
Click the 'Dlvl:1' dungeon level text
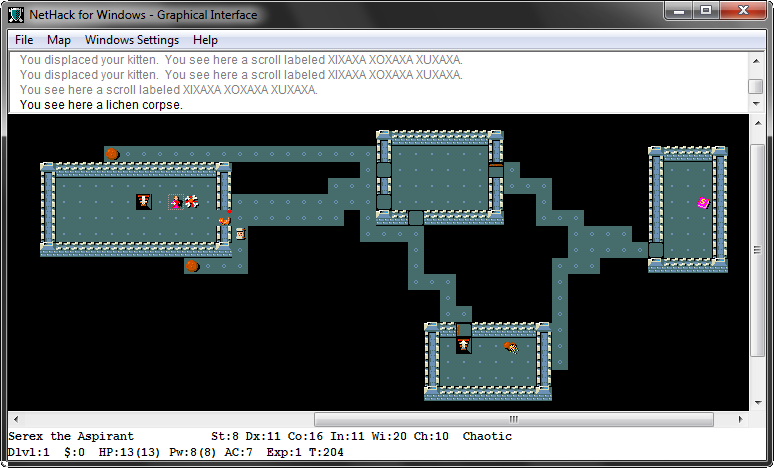29,452
